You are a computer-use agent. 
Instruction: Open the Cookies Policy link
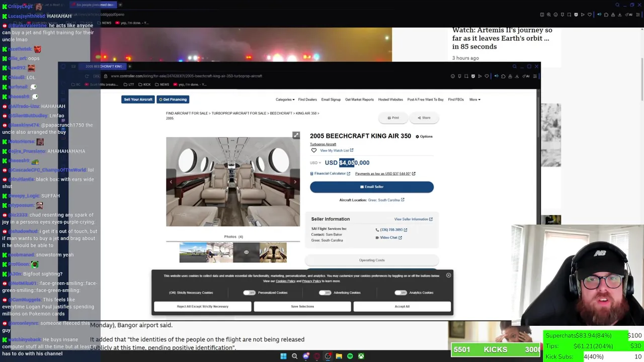tap(285, 281)
